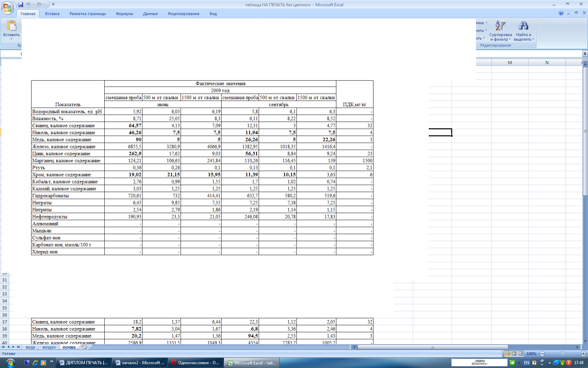Image resolution: width=588 pixels, height=368 pixels.
Task: Open ДИПЛОМ ПЕЧАТЬ Word document in taskbar
Action: pyautogui.click(x=83, y=363)
